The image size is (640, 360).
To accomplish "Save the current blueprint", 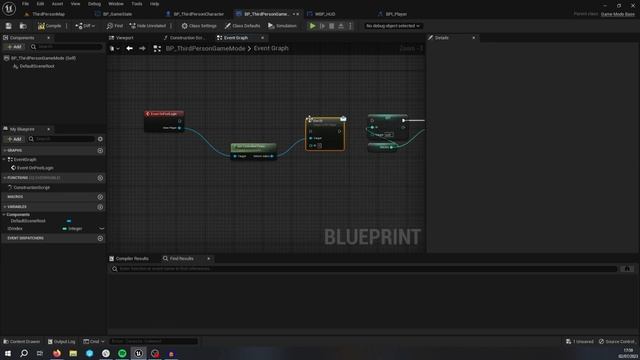I will (9, 26).
